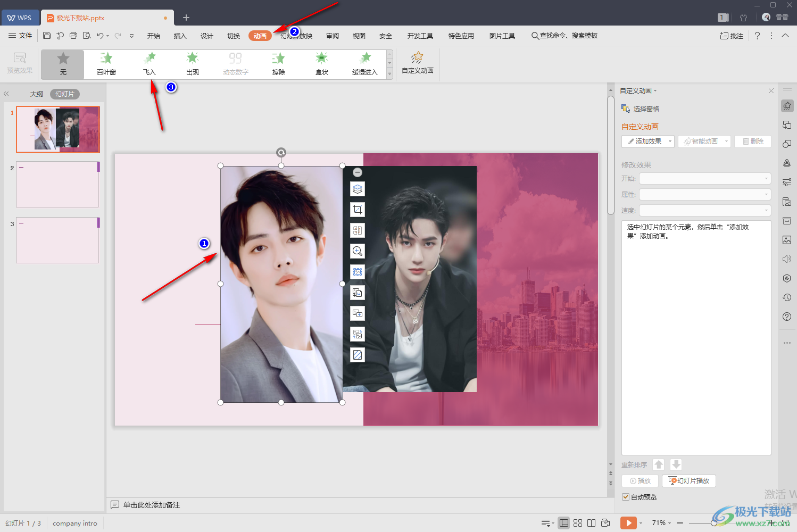The height and width of the screenshot is (532, 797).
Task: Collapse the ribbon with caret icon
Action: coord(785,36)
